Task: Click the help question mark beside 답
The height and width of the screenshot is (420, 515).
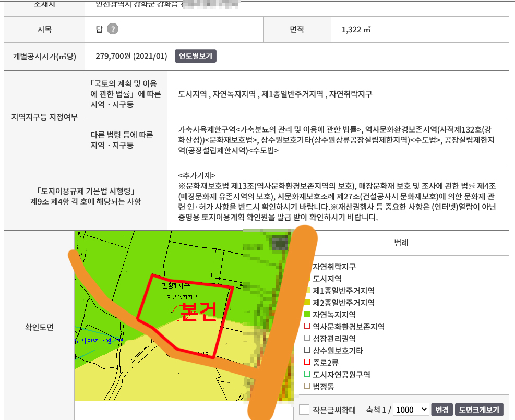Action: click(x=113, y=29)
